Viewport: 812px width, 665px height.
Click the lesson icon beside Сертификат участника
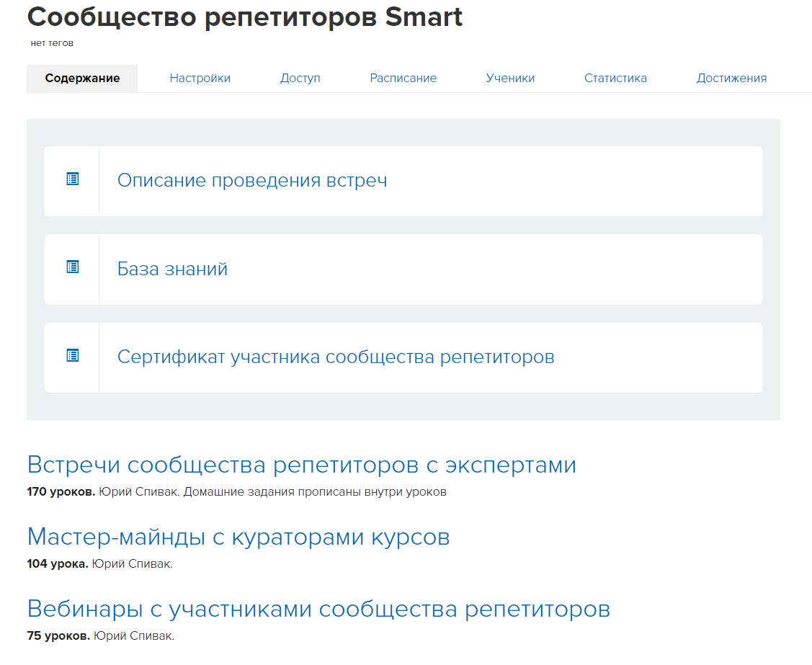click(x=73, y=356)
